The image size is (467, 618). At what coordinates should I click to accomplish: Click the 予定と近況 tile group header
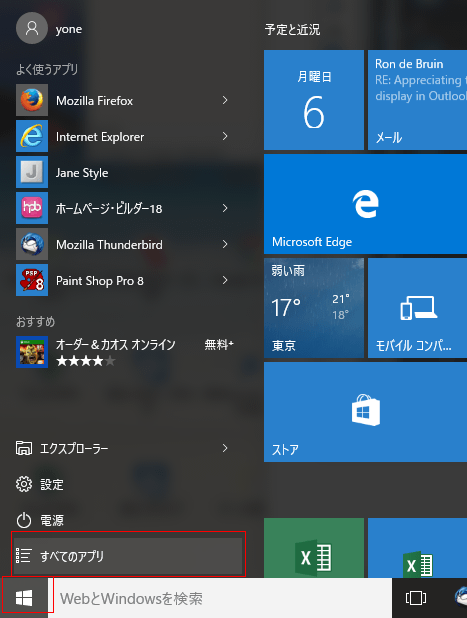[x=292, y=30]
